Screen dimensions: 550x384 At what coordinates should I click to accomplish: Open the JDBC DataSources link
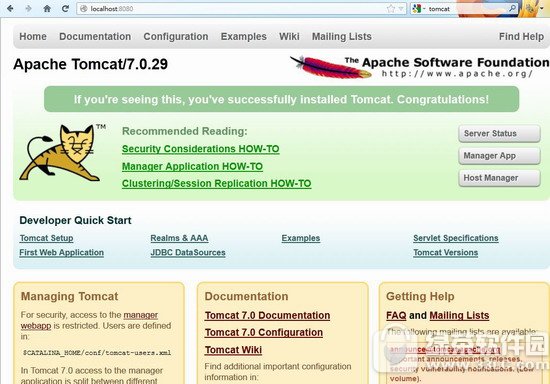click(188, 252)
